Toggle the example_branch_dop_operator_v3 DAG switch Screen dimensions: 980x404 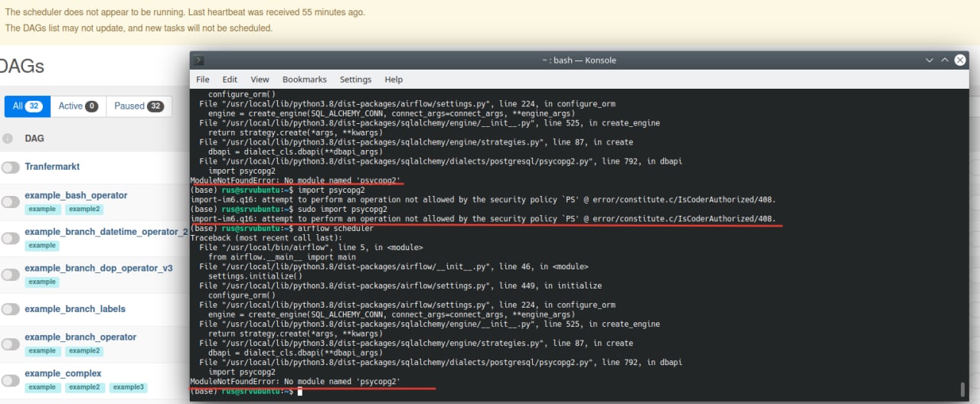[x=10, y=275]
